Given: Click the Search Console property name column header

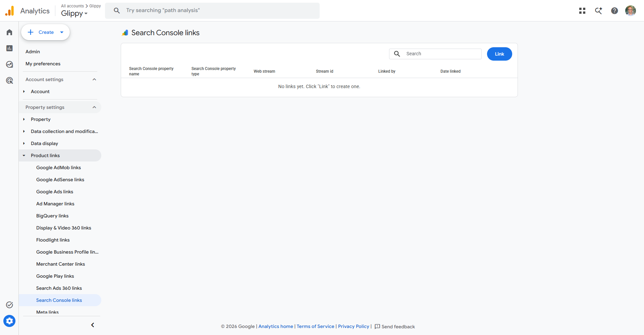Looking at the screenshot, I should point(151,71).
